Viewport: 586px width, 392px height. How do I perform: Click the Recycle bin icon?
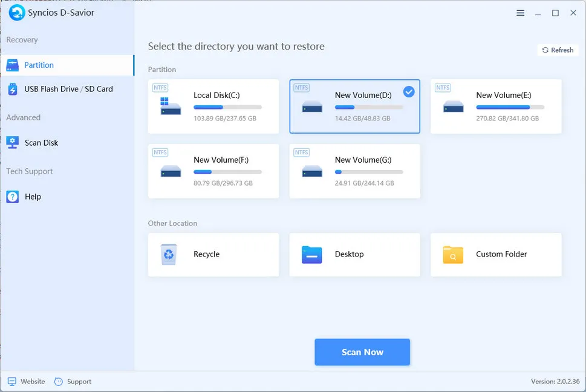[x=169, y=255]
